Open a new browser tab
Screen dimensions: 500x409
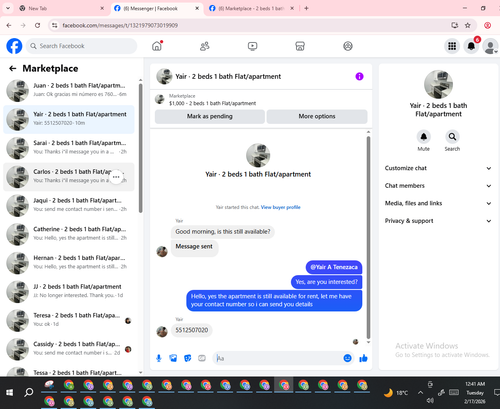coord(306,8)
